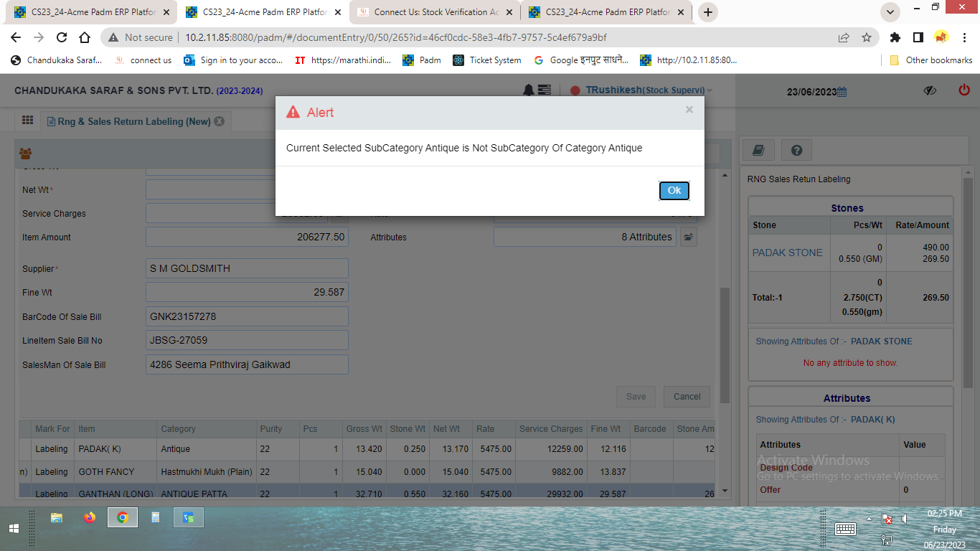Click the Cancel button

tap(687, 397)
